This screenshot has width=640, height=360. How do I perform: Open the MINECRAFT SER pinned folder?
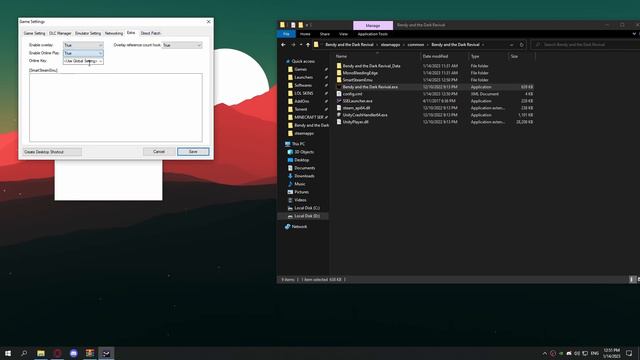[x=308, y=117]
